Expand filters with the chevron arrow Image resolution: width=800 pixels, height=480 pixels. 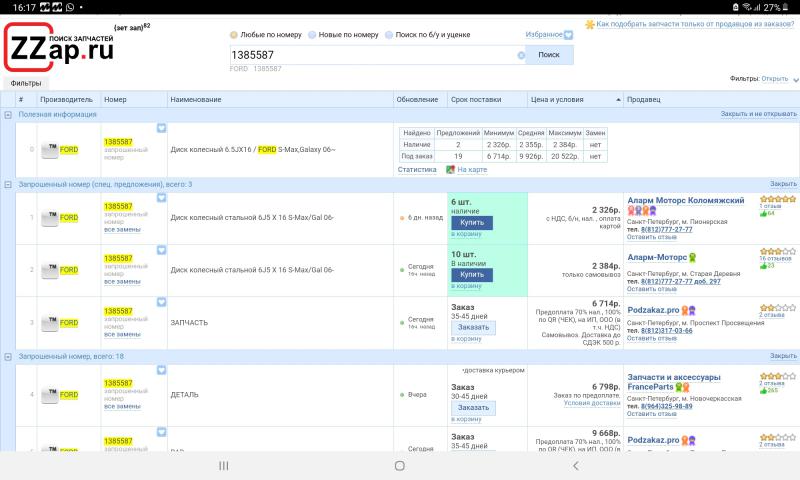tap(795, 80)
